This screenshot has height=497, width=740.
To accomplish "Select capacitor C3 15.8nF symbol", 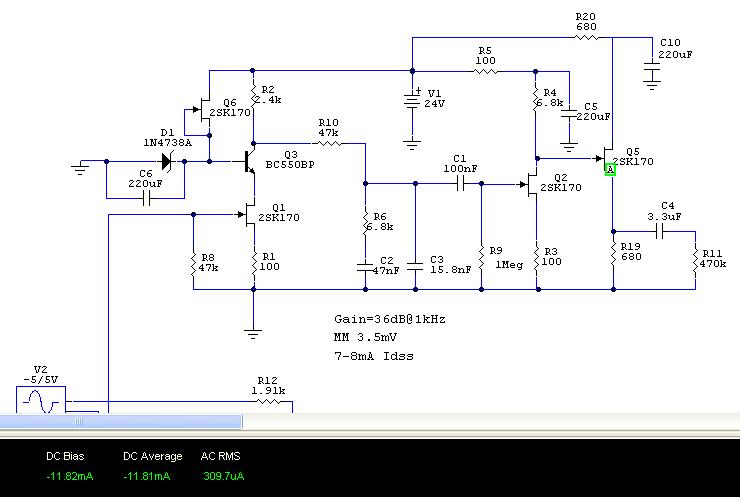I will tap(415, 266).
